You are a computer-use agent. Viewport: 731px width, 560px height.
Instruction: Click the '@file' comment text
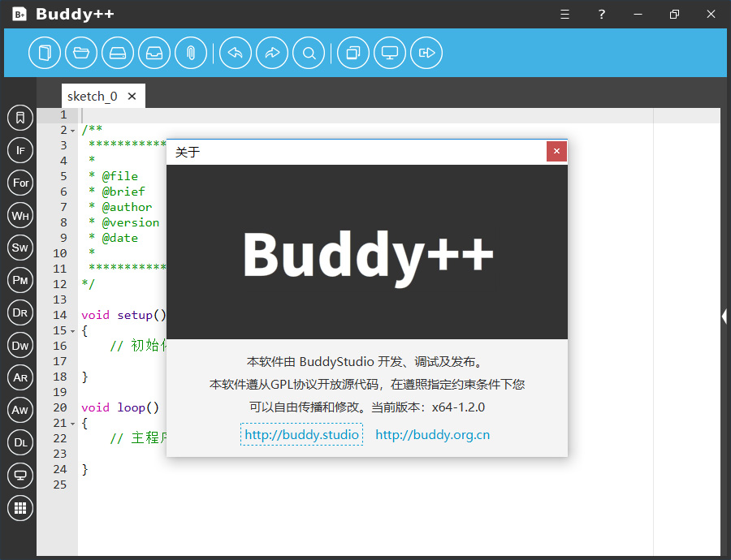pos(120,177)
